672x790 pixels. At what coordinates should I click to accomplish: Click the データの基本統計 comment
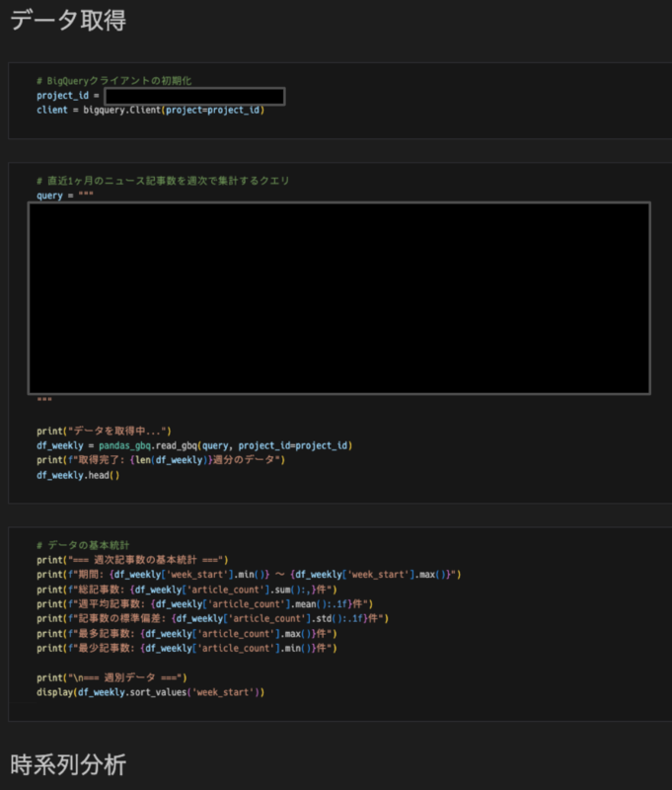[x=83, y=545]
